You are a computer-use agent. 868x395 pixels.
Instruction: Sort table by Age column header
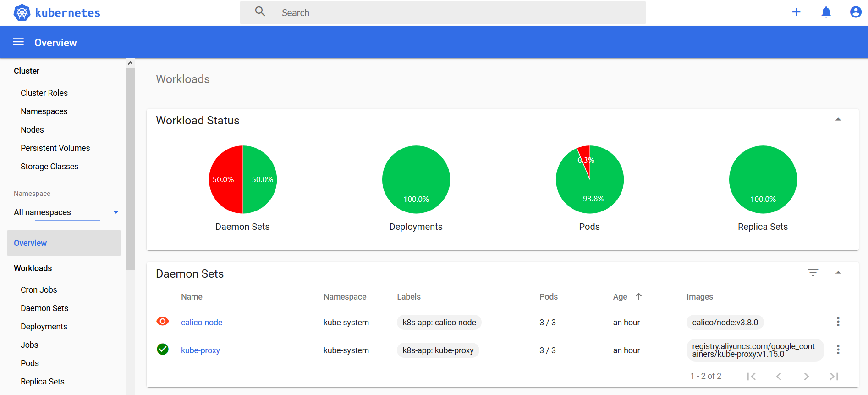[x=620, y=297]
